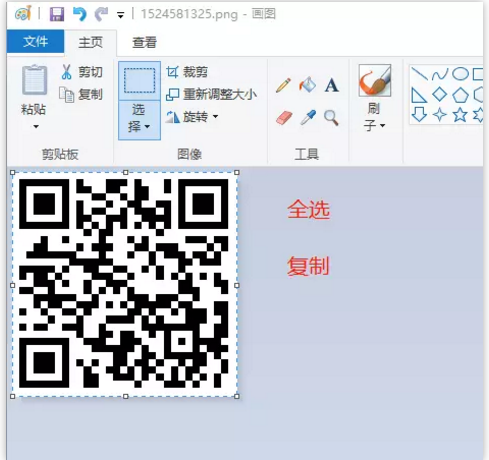The height and width of the screenshot is (460, 489).
Task: Open the Customize Quick Access Toolbar dropdown
Action: coord(120,15)
